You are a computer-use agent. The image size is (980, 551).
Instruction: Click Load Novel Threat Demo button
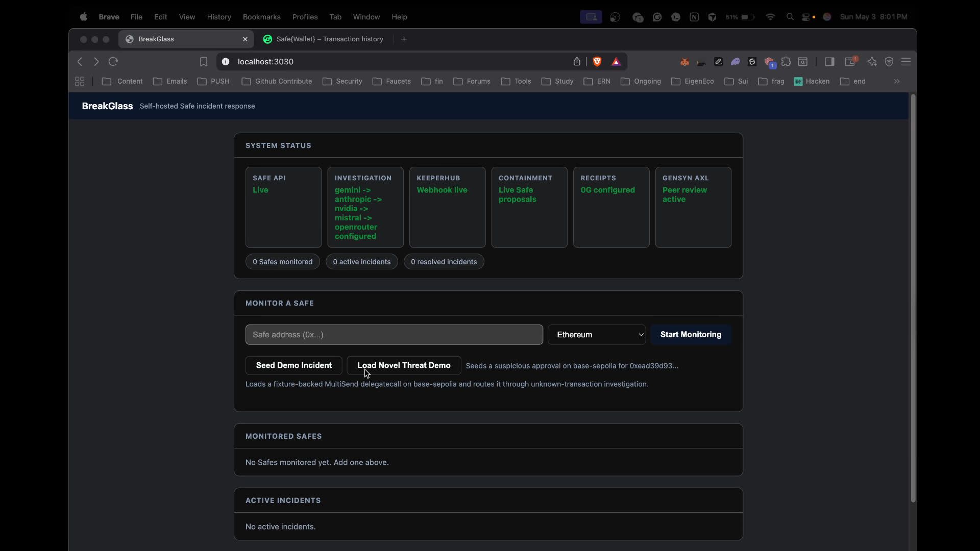(404, 365)
